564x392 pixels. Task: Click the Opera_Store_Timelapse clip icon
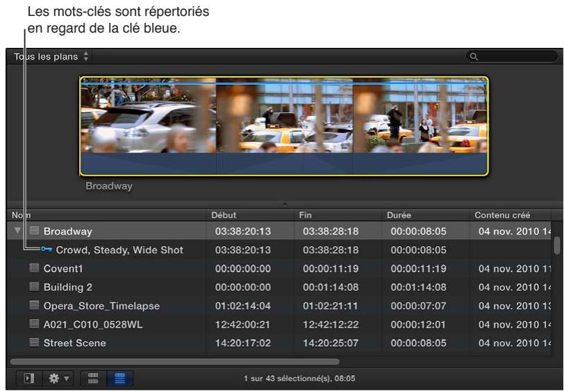pyautogui.click(x=34, y=305)
